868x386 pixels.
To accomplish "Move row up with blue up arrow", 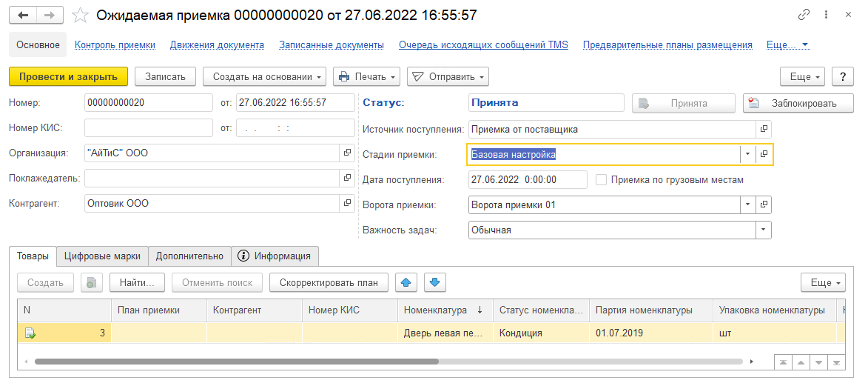I will [406, 282].
